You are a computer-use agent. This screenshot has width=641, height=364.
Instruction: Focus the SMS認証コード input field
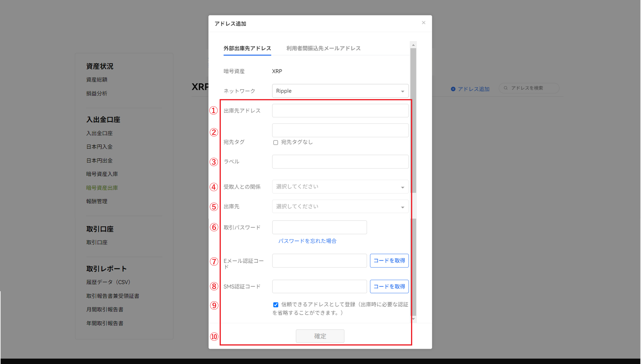[319, 287]
